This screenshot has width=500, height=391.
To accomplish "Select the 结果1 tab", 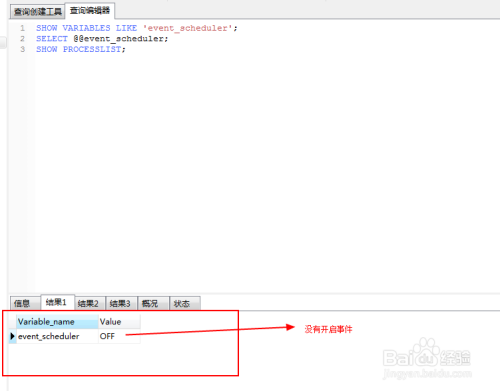I will pyautogui.click(x=57, y=302).
